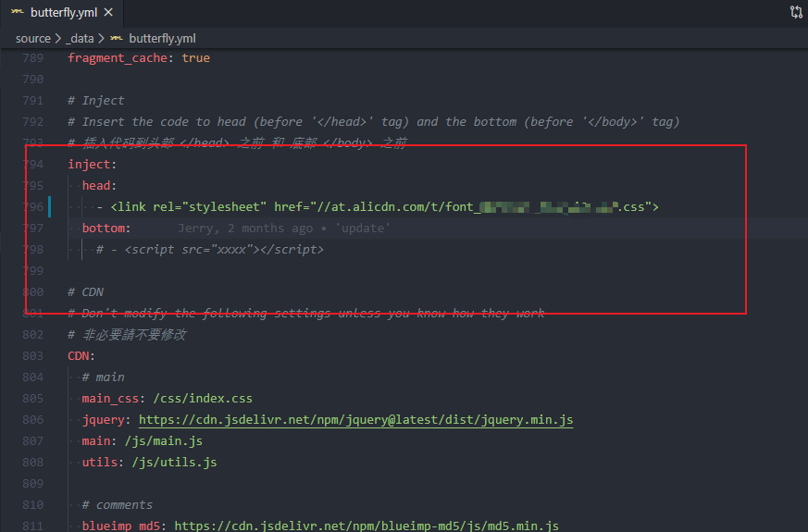This screenshot has width=808, height=532.
Task: Click line number 789
Action: tap(33, 57)
